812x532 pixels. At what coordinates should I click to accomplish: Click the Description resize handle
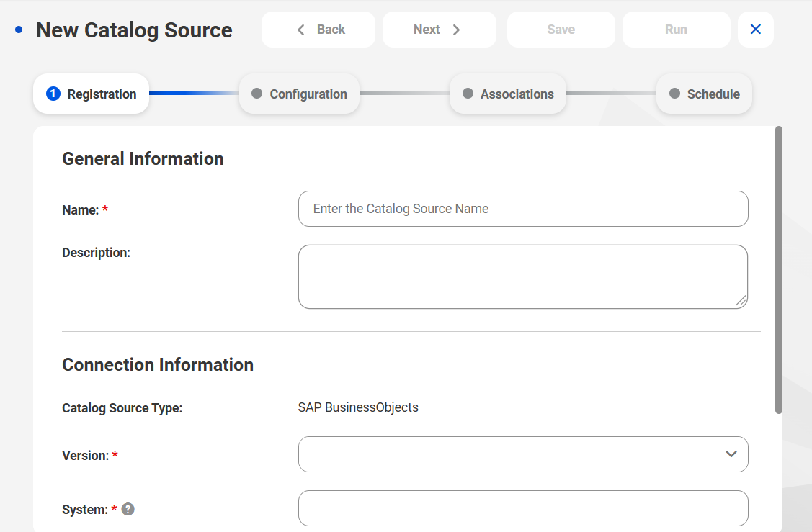[741, 301]
